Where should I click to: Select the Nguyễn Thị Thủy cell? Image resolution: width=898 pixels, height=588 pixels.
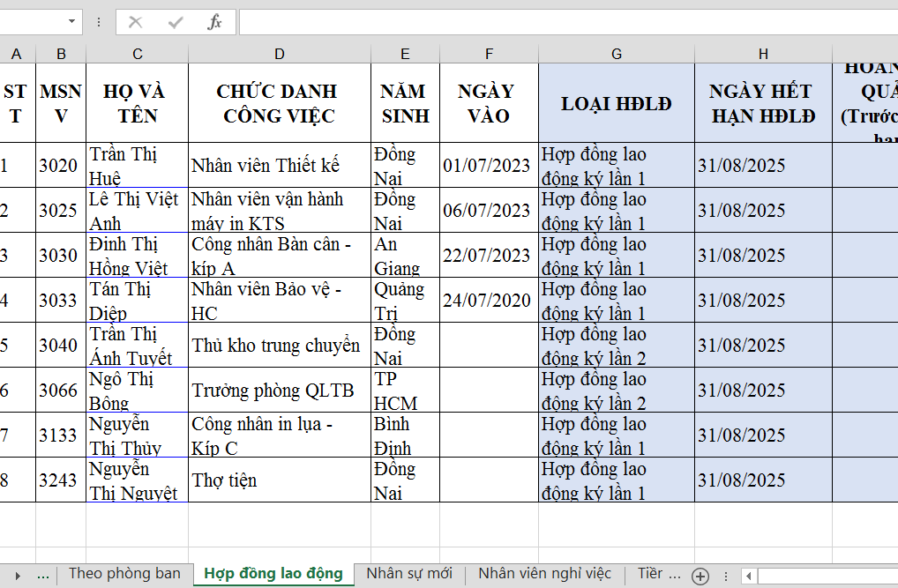pyautogui.click(x=138, y=435)
